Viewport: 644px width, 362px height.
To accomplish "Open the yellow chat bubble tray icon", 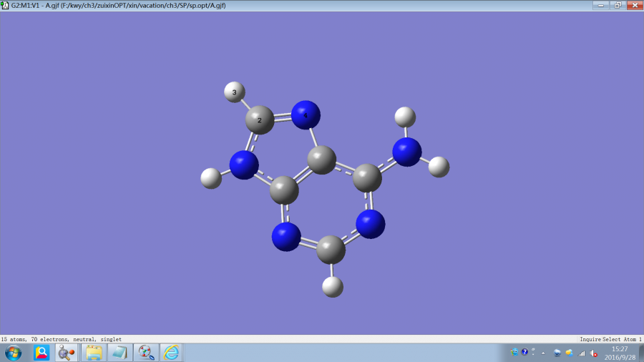I will tap(570, 353).
